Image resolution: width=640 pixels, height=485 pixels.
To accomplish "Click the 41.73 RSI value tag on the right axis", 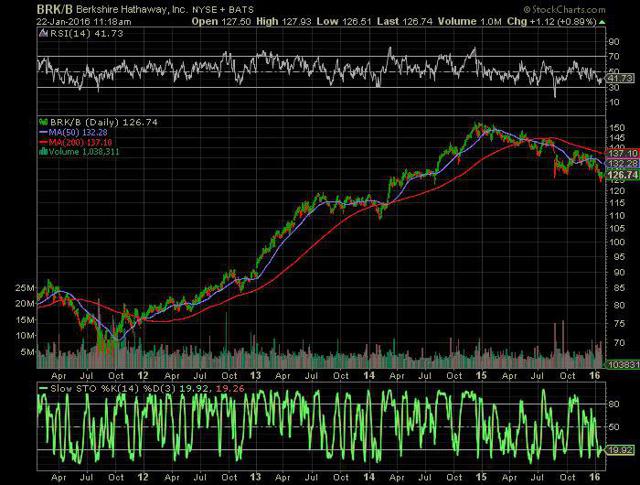I will tap(620, 78).
